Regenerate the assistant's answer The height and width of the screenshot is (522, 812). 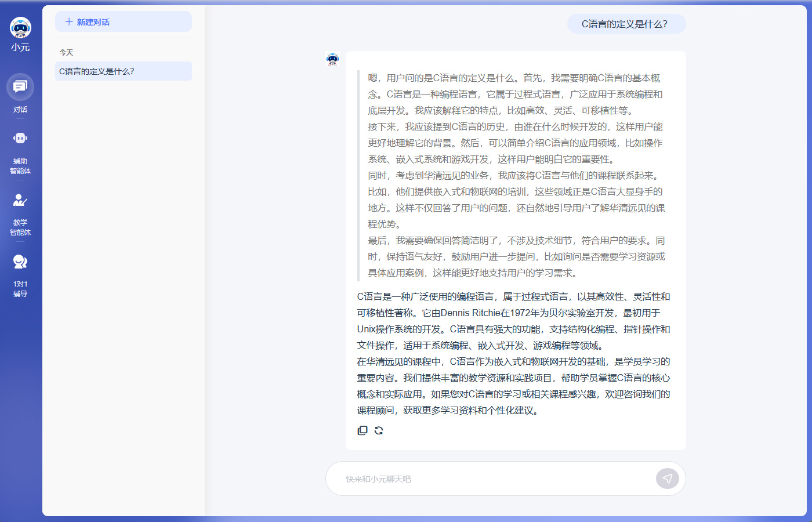pos(379,430)
